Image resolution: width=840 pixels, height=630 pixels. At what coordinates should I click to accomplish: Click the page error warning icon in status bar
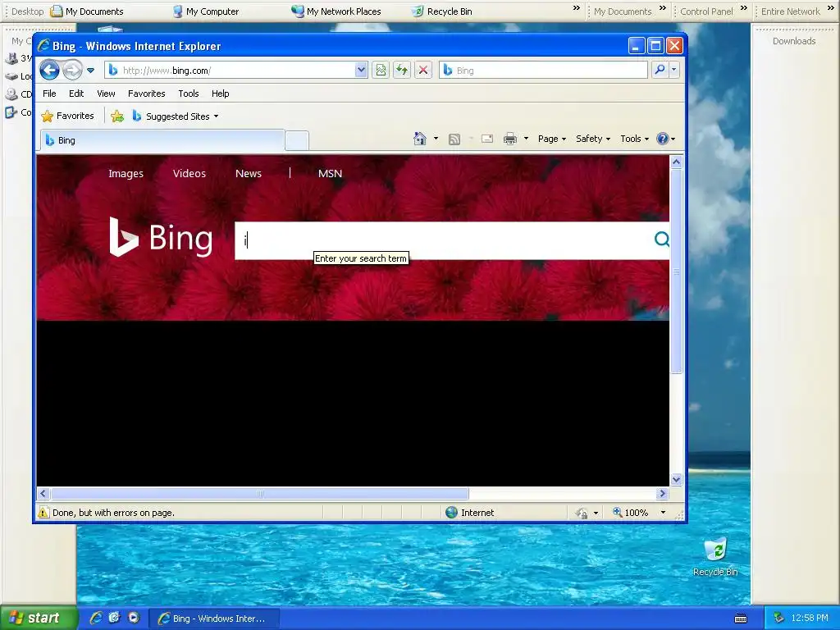point(43,513)
